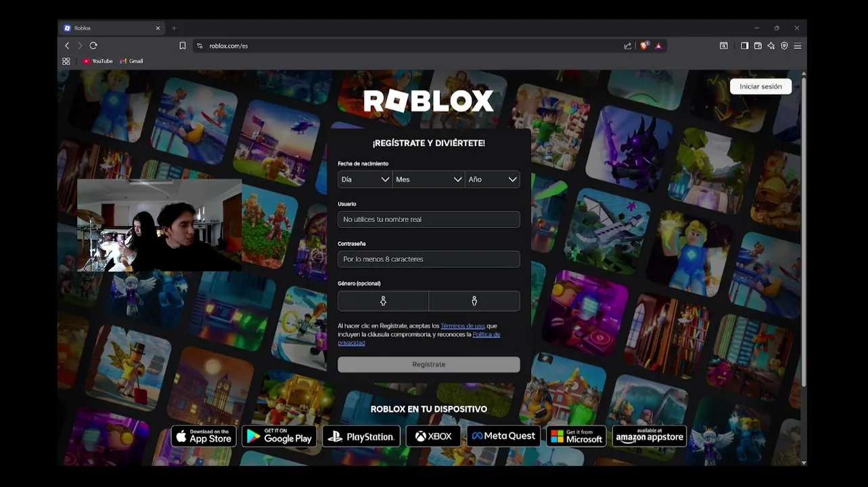Open Gmail bookmark
This screenshot has width=868, height=487.
point(132,61)
